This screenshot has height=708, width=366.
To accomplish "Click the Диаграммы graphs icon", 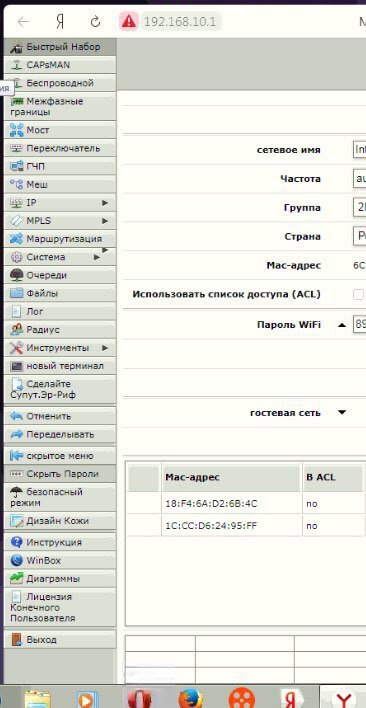I will pos(16,578).
